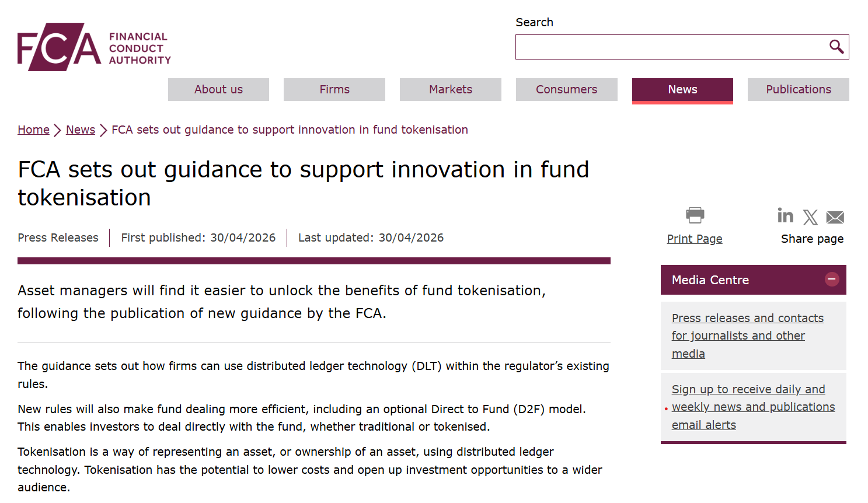Open the email alerts sign-up link
Screen dimensions: 868x503
[753, 407]
